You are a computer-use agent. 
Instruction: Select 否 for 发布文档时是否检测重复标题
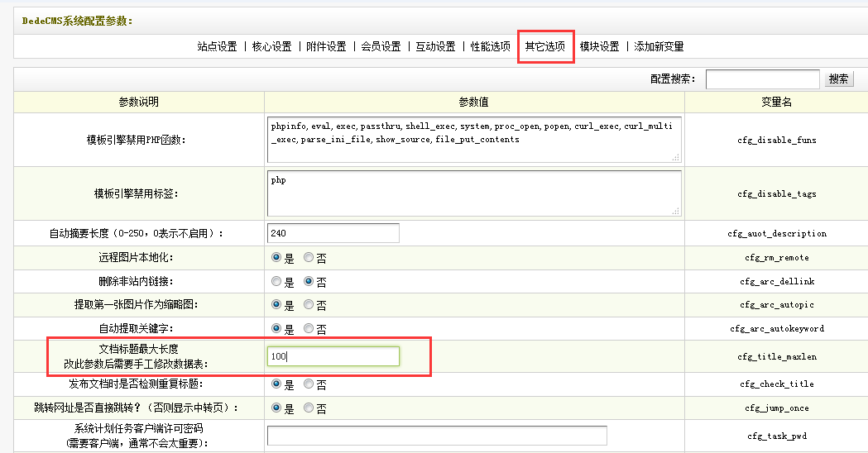pos(309,384)
